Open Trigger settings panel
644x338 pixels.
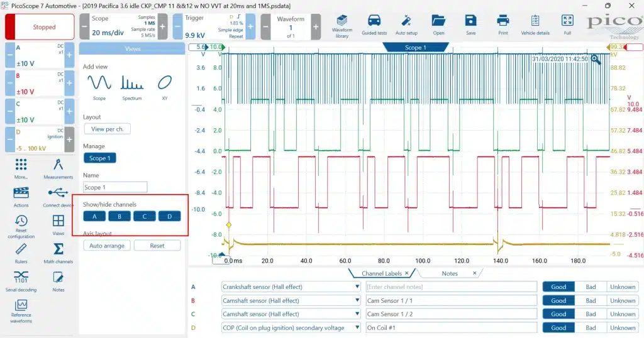[x=214, y=26]
